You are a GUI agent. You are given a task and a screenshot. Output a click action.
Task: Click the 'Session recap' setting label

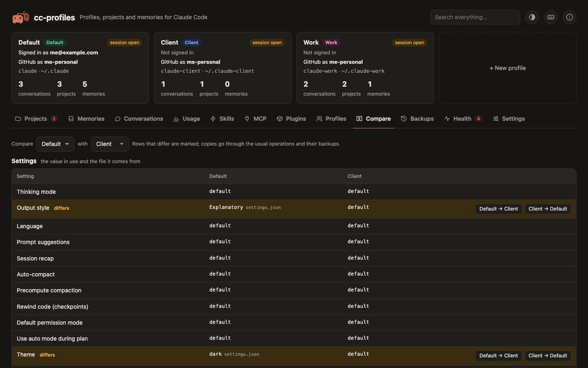[35, 258]
